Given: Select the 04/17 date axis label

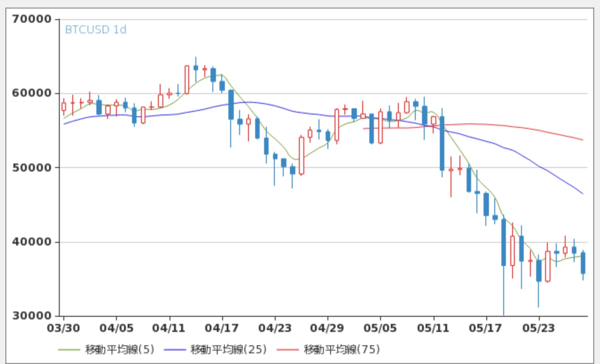Looking at the screenshot, I should click(222, 328).
